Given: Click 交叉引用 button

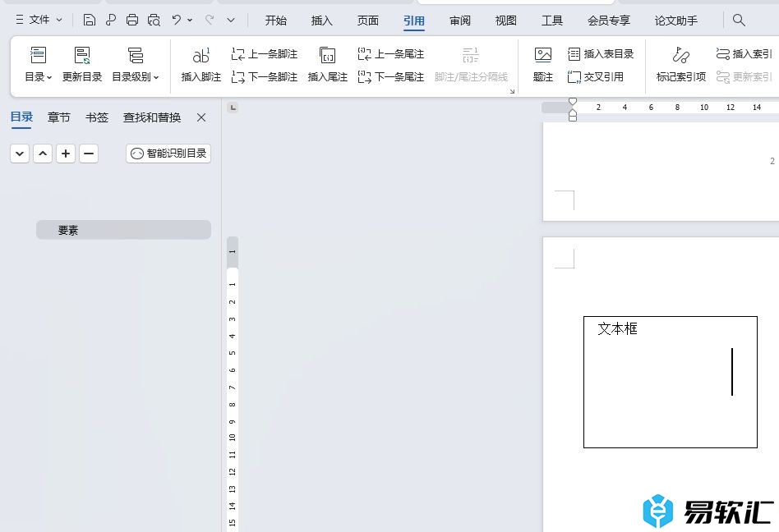Looking at the screenshot, I should [x=595, y=77].
